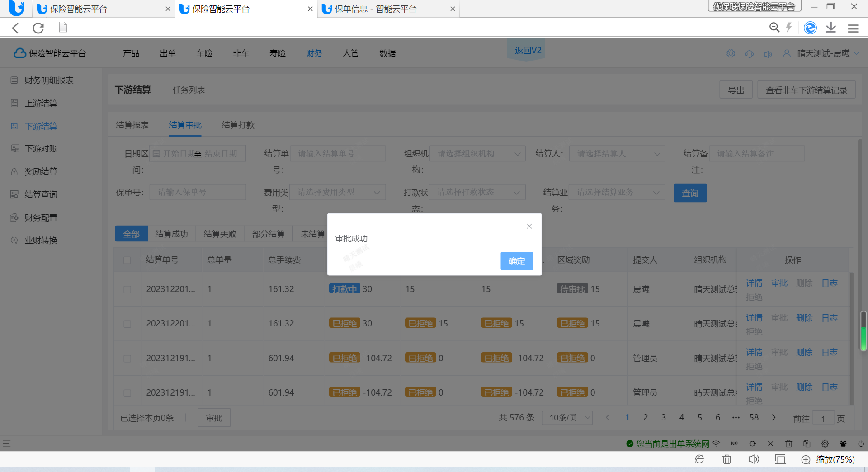
Task: Confirm the dialog with 确定
Action: 517,261
